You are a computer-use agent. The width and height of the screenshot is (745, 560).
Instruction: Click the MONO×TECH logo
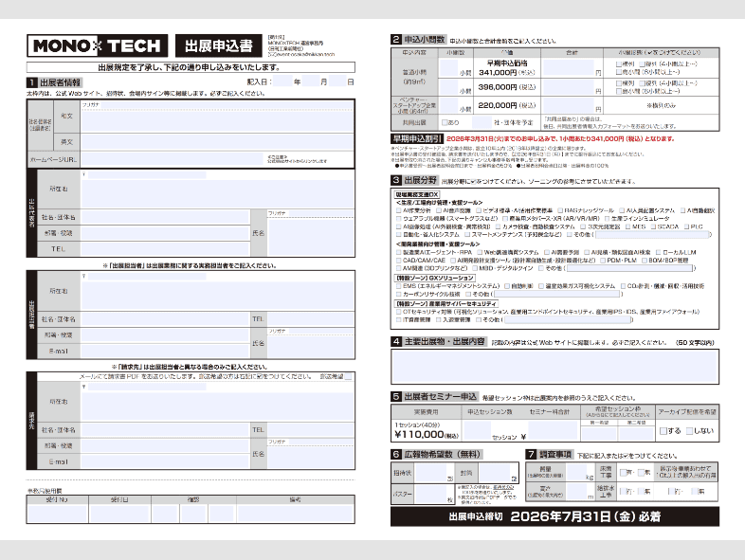tap(97, 45)
